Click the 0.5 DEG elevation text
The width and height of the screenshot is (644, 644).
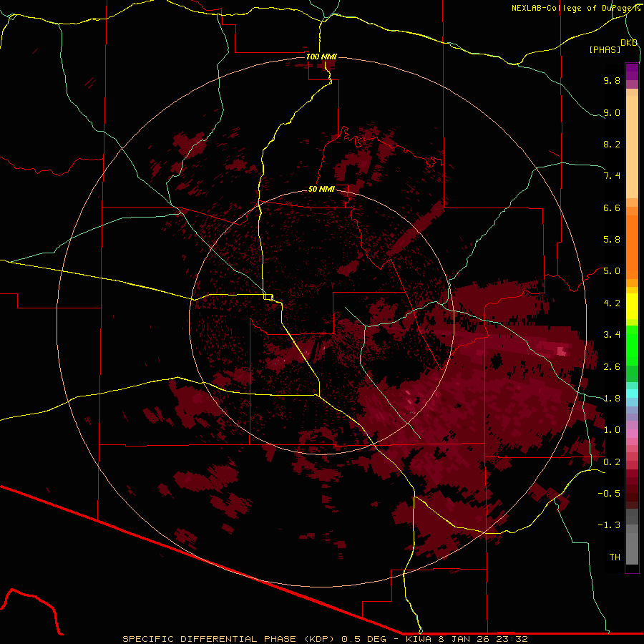(364, 639)
